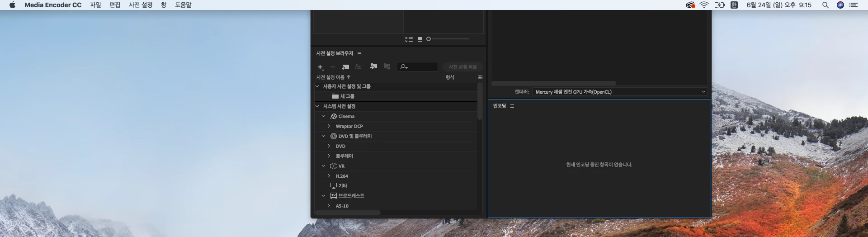The image size is (868, 237).
Task: Switch to thumbnail view icon
Action: [420, 39]
